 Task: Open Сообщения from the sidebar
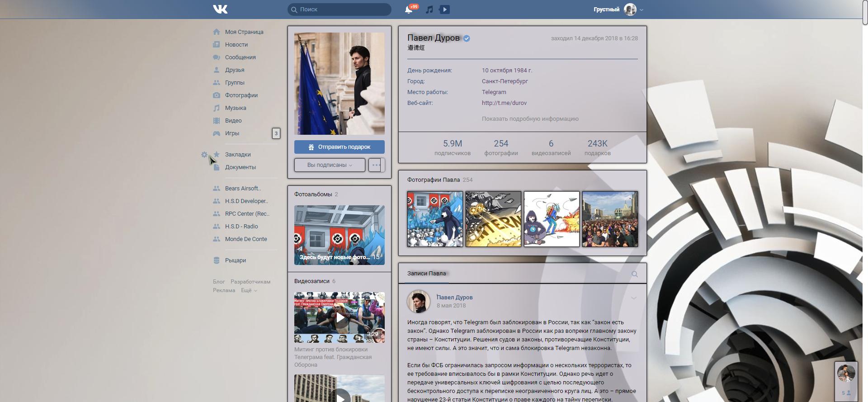click(241, 57)
